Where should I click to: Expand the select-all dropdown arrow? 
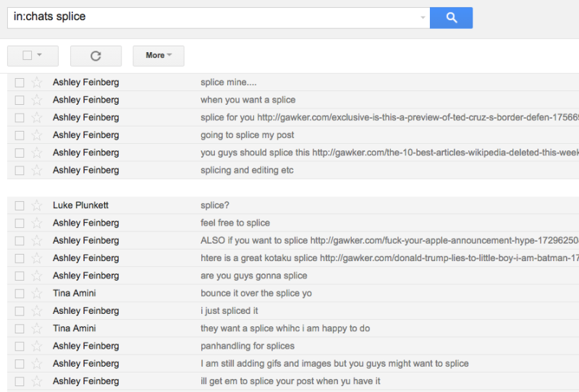coord(39,55)
